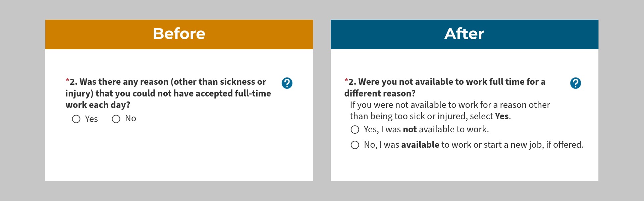644x201 pixels.
Task: Click the "If you were not available" helper text
Action: click(x=449, y=105)
